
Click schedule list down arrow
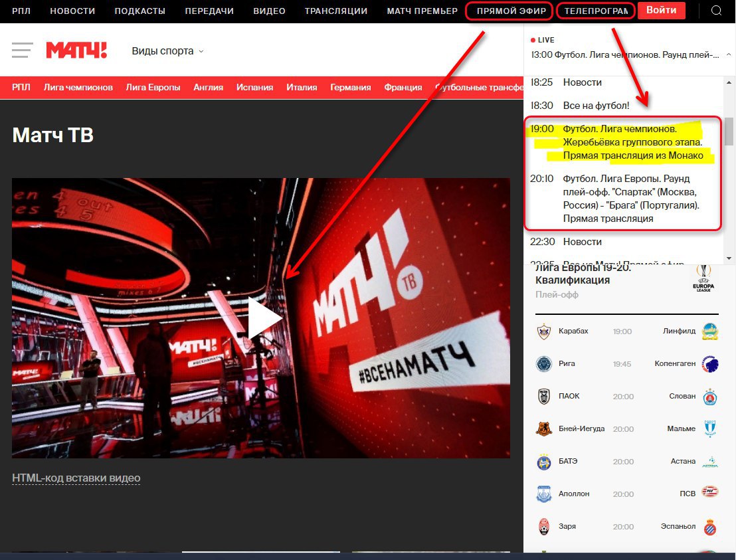pos(729,258)
